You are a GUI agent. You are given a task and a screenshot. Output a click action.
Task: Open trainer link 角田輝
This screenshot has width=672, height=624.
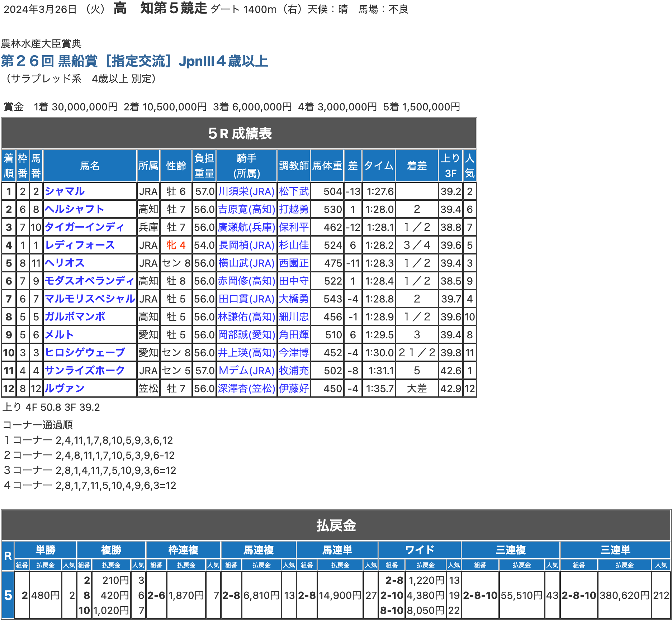[x=294, y=335]
